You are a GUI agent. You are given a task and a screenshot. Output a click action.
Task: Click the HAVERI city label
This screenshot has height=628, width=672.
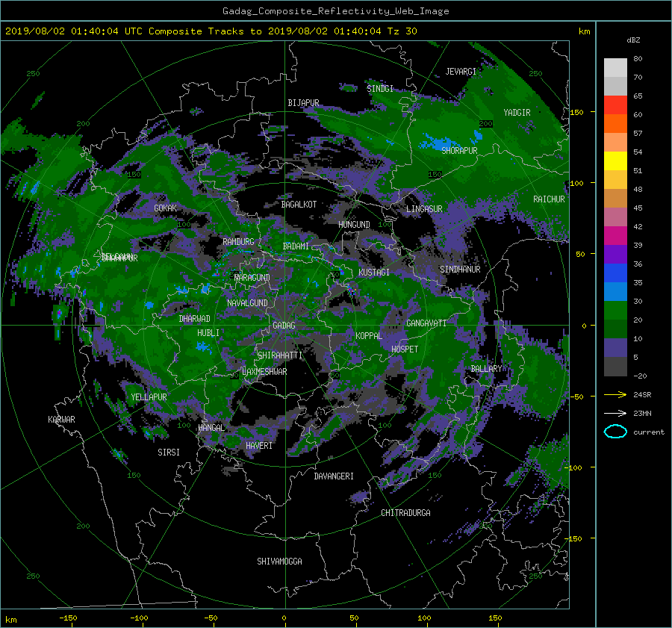[259, 446]
